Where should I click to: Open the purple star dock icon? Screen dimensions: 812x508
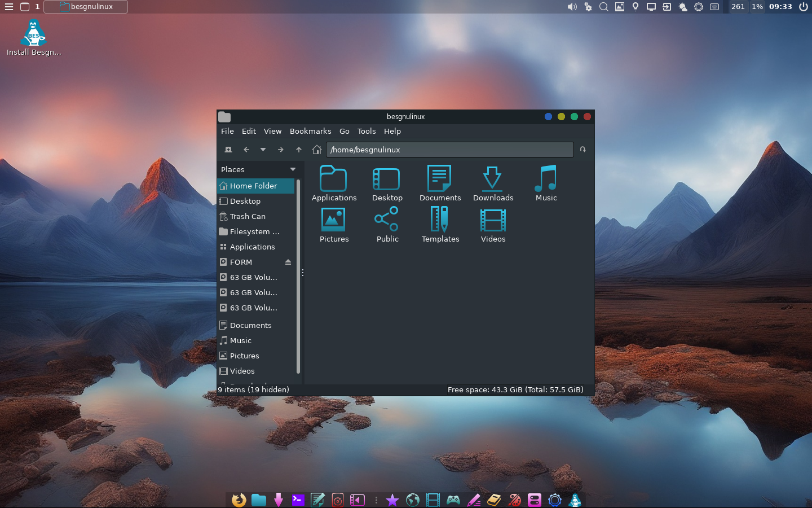click(392, 500)
